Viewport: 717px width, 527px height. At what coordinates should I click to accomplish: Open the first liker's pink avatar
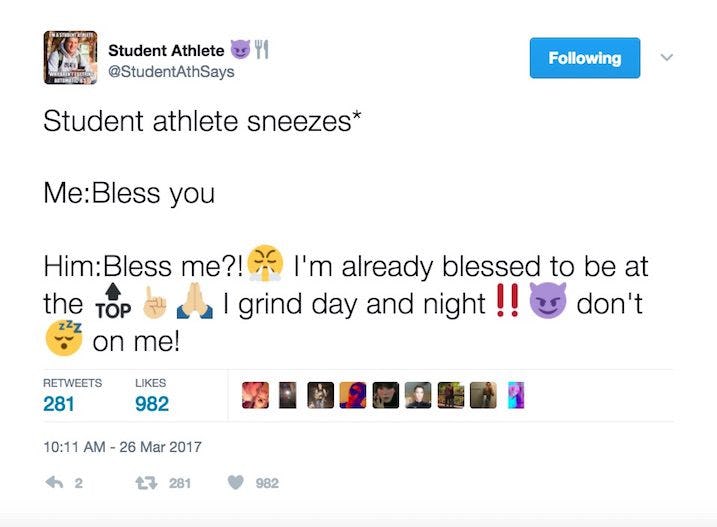[x=257, y=396]
